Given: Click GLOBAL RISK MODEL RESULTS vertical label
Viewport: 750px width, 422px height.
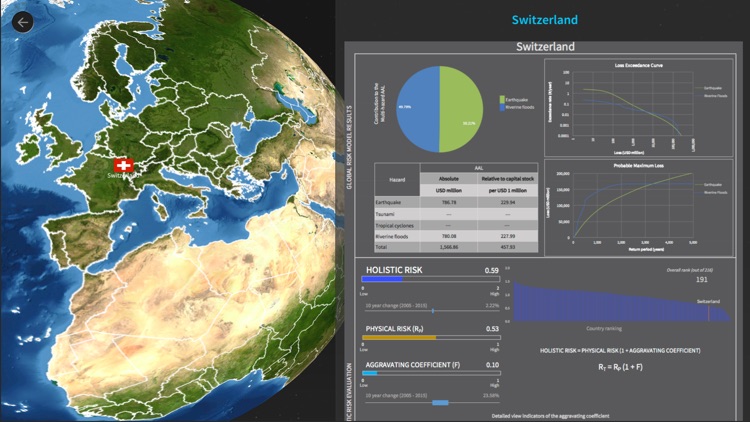Looking at the screenshot, I should click(x=349, y=147).
